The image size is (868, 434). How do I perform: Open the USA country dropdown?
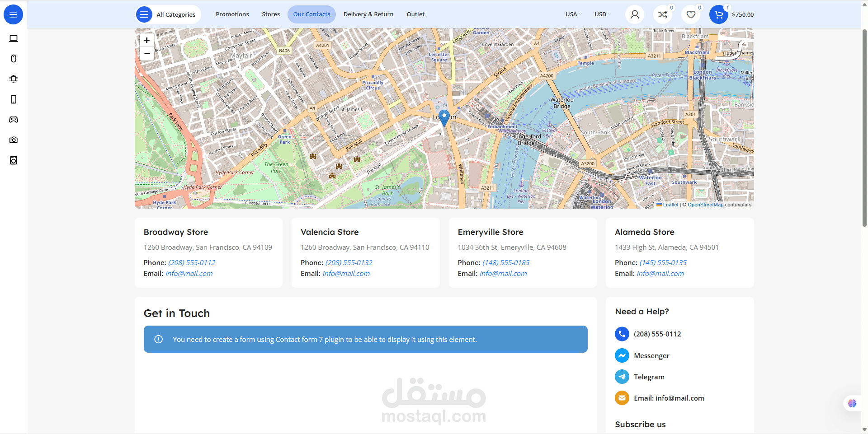click(x=573, y=14)
